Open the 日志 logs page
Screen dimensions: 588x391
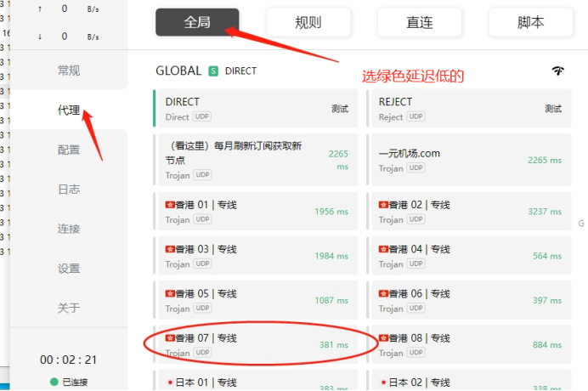69,189
